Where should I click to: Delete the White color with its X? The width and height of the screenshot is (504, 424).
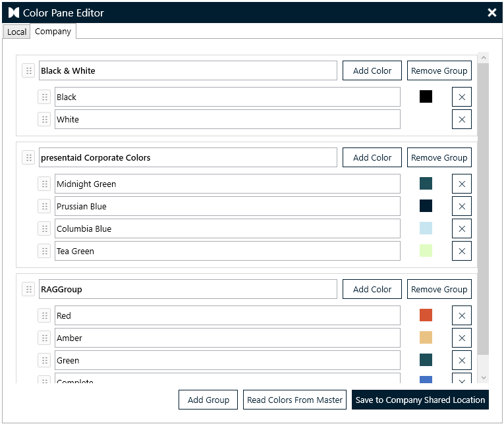click(462, 119)
